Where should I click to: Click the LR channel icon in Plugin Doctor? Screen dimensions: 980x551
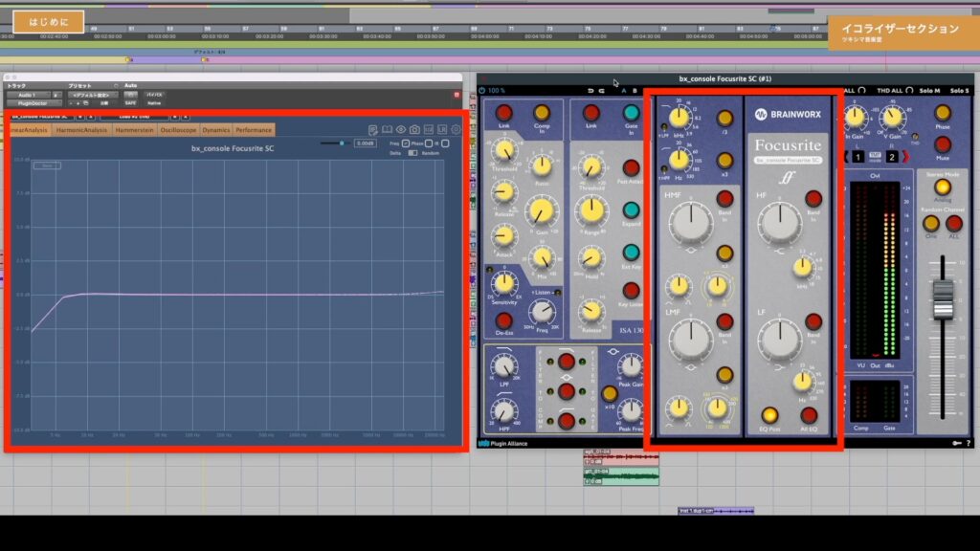(x=442, y=130)
